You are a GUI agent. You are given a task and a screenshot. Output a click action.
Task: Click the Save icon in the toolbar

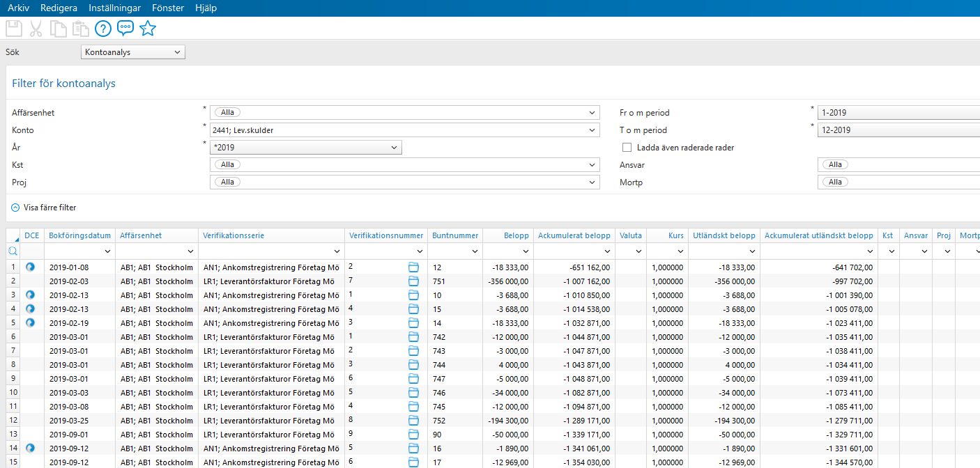(x=13, y=29)
